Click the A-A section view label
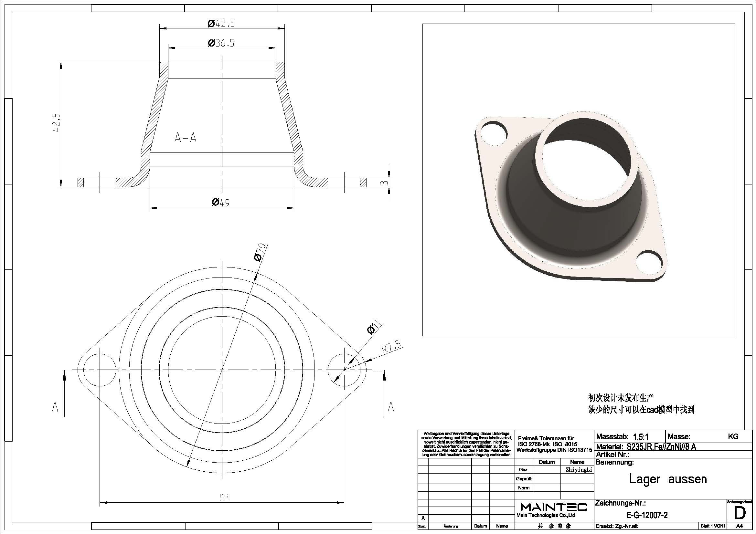Viewport: 756px width, 534px height. (186, 138)
